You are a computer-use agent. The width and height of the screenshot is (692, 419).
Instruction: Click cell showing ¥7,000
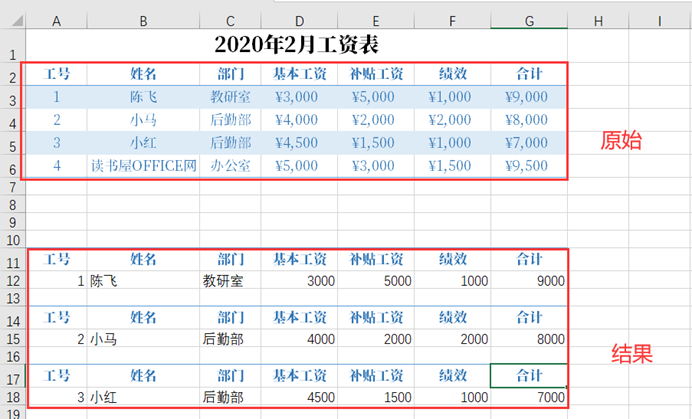[x=529, y=143]
